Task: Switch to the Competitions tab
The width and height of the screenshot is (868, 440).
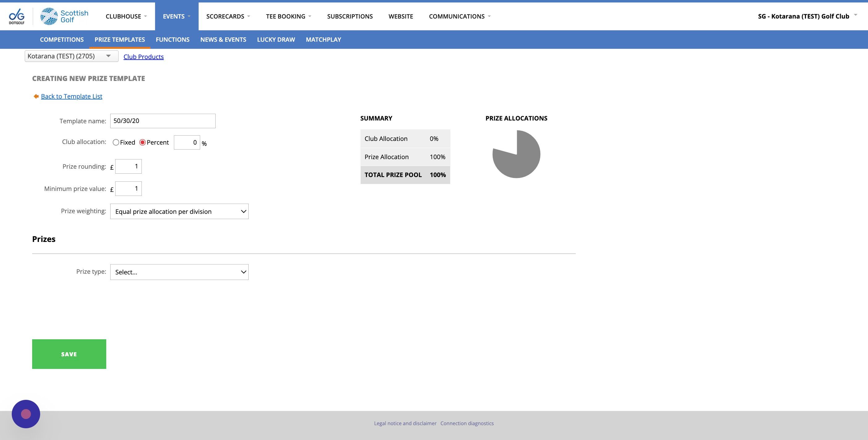Action: pos(62,40)
